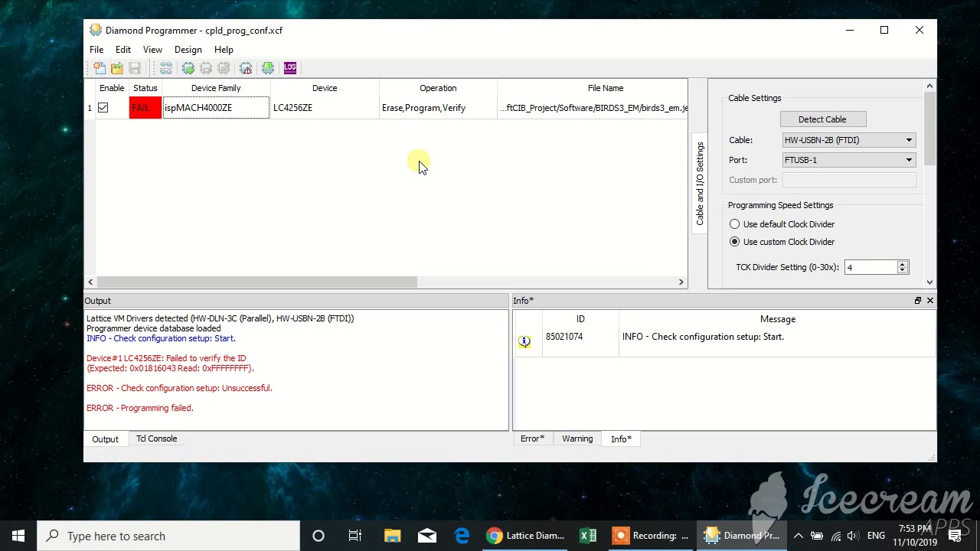The image size is (980, 551).
Task: Show hidden system tray icons
Action: coord(798,536)
